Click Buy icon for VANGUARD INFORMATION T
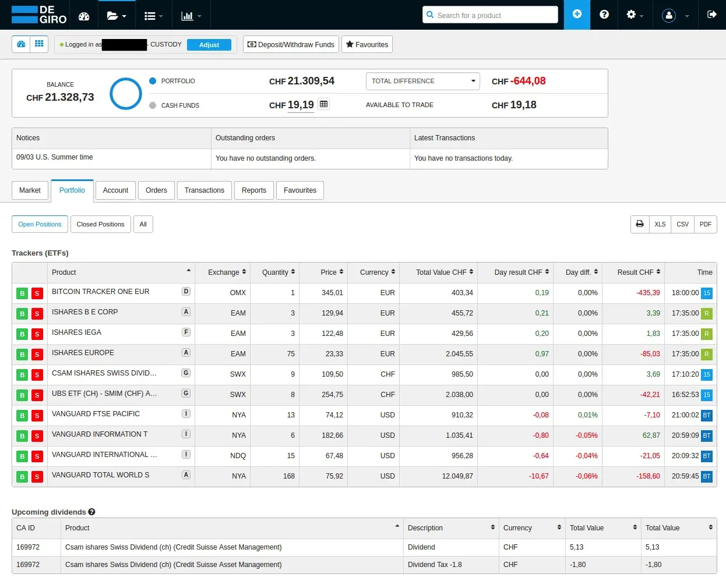Image resolution: width=726 pixels, height=588 pixels. [22, 436]
